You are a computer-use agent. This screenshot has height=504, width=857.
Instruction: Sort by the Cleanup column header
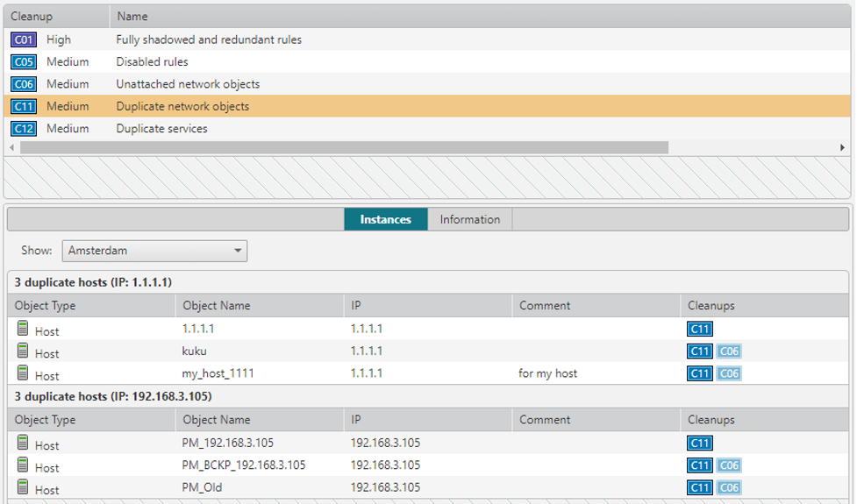coord(32,16)
